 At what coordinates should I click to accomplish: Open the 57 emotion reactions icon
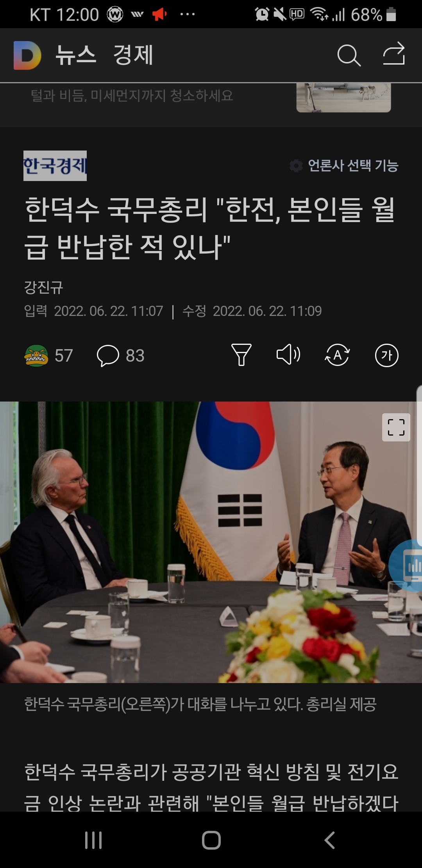[36, 355]
